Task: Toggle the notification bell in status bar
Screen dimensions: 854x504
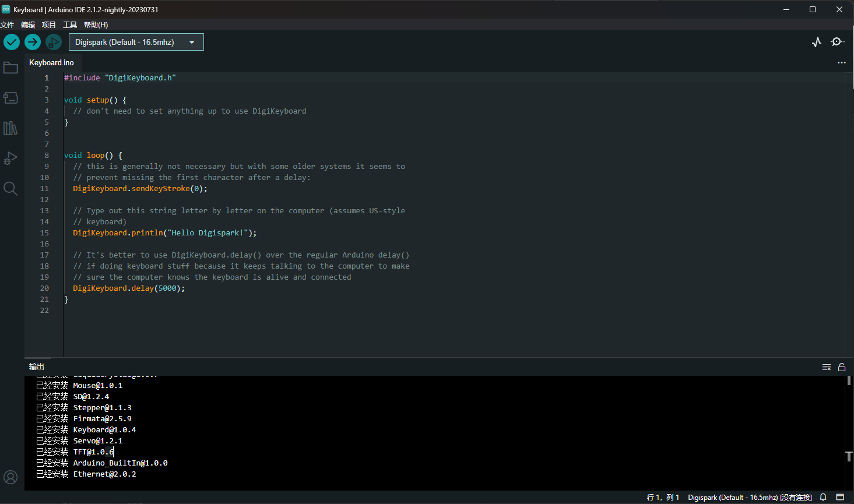Action: pos(823,497)
